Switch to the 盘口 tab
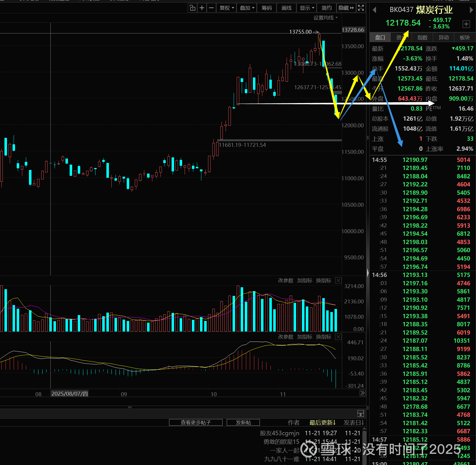This screenshot has width=476, height=465. (380, 37)
